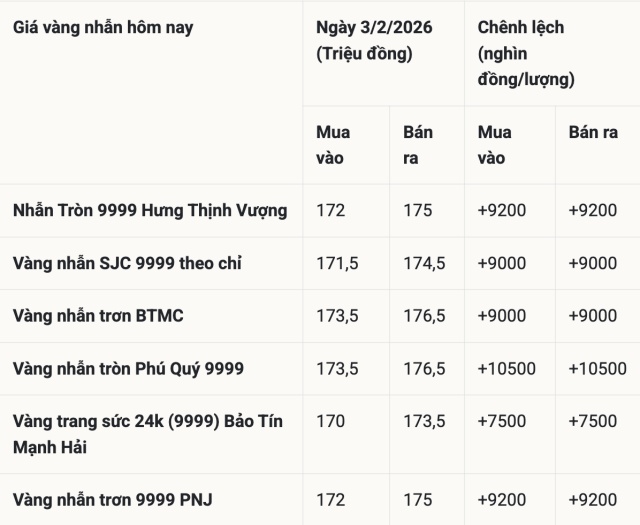This screenshot has height=525, width=640.
Task: Select the Bảo Tín Mạnh Hải 24k jewelry row label
Action: [148, 434]
